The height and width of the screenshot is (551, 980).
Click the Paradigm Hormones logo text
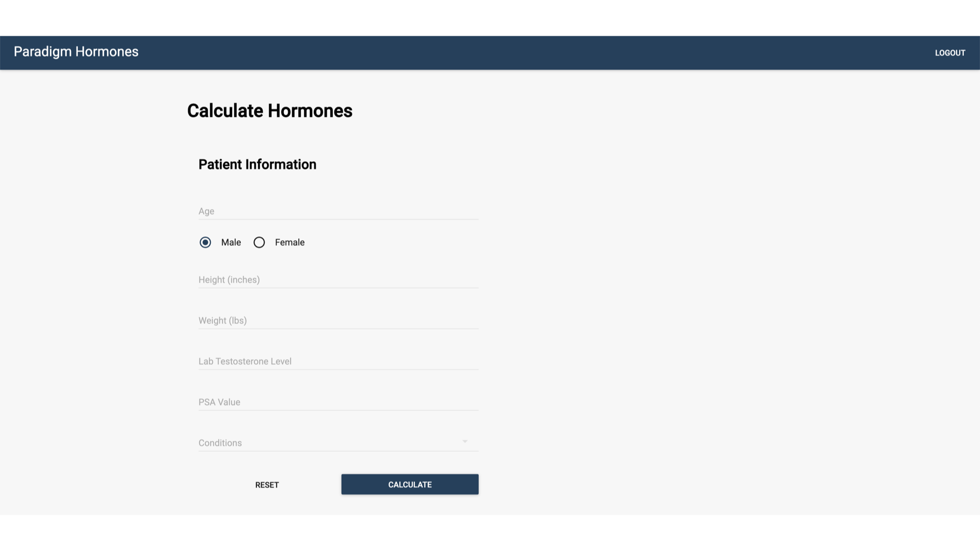pyautogui.click(x=76, y=52)
